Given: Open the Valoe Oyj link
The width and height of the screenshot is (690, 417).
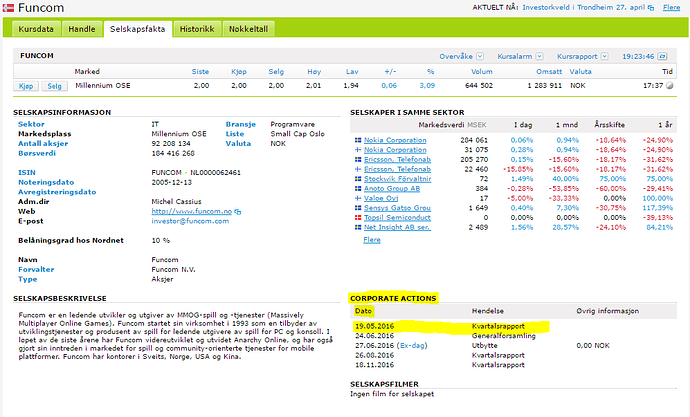Looking at the screenshot, I should [381, 198].
